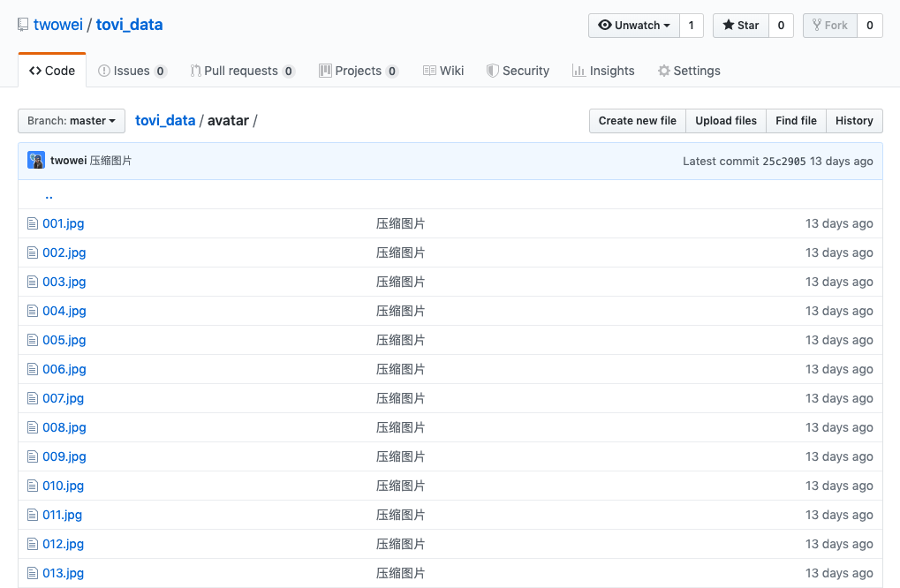The image size is (900, 588).
Task: View commit History for avatar folder
Action: pos(853,121)
